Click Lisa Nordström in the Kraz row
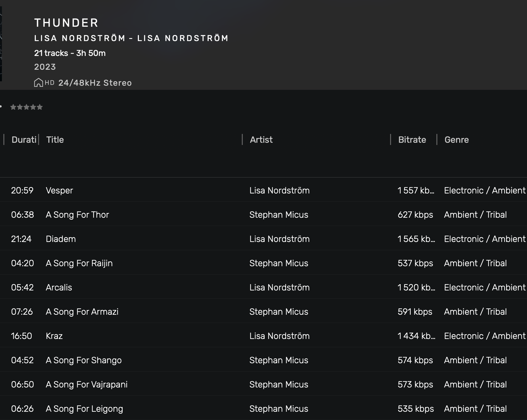Image resolution: width=527 pixels, height=420 pixels. point(279,336)
